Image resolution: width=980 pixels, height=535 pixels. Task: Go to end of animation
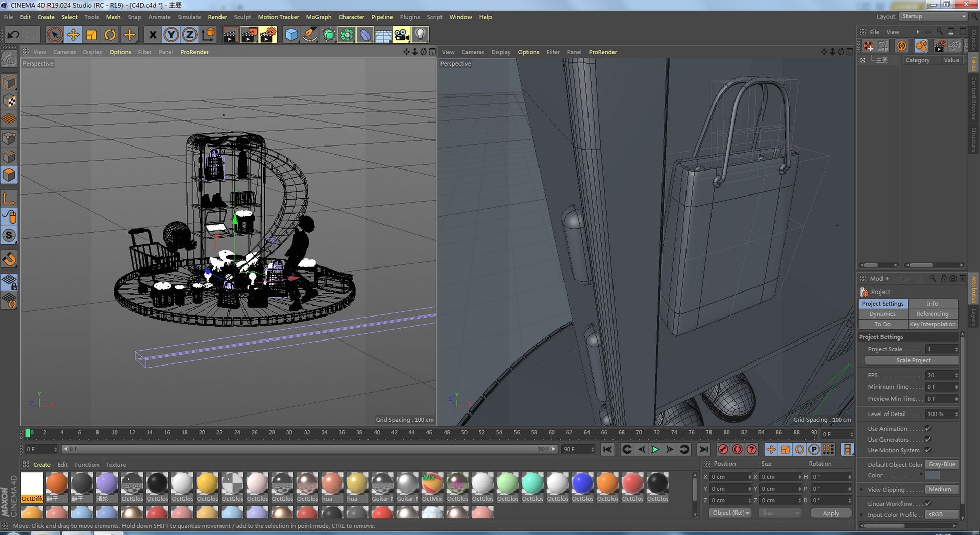point(703,449)
